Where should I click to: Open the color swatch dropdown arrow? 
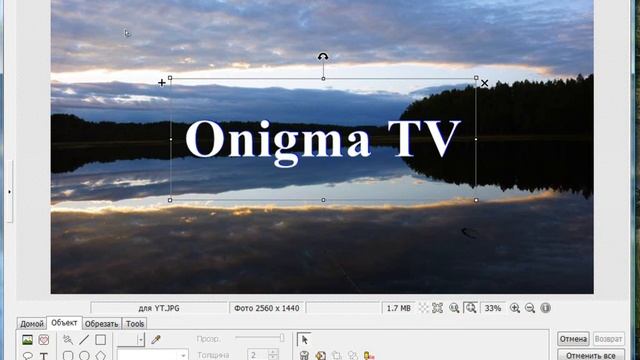140,339
